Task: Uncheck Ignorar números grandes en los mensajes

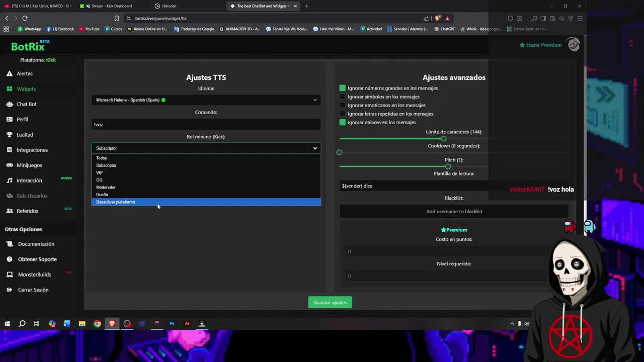Action: pos(343,88)
